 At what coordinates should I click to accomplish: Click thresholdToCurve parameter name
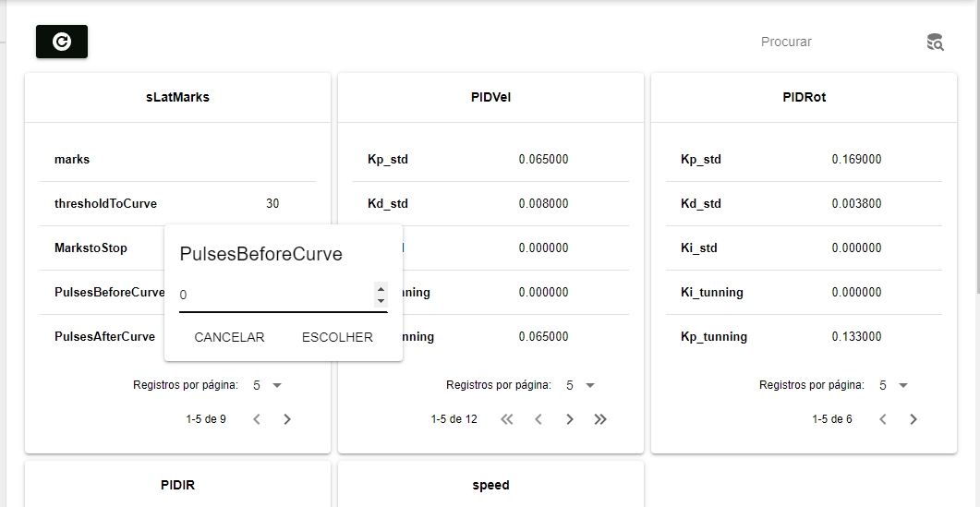[105, 204]
